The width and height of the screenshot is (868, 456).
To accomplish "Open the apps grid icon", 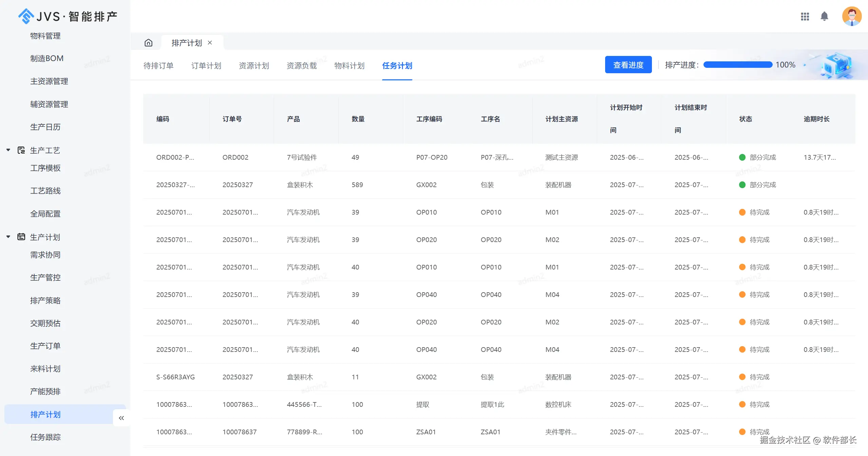I will click(x=805, y=16).
